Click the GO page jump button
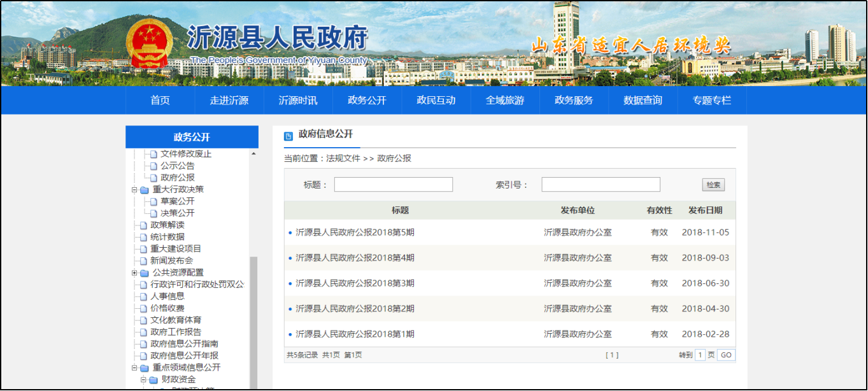Screen dimensions: 868x391 coord(726,355)
